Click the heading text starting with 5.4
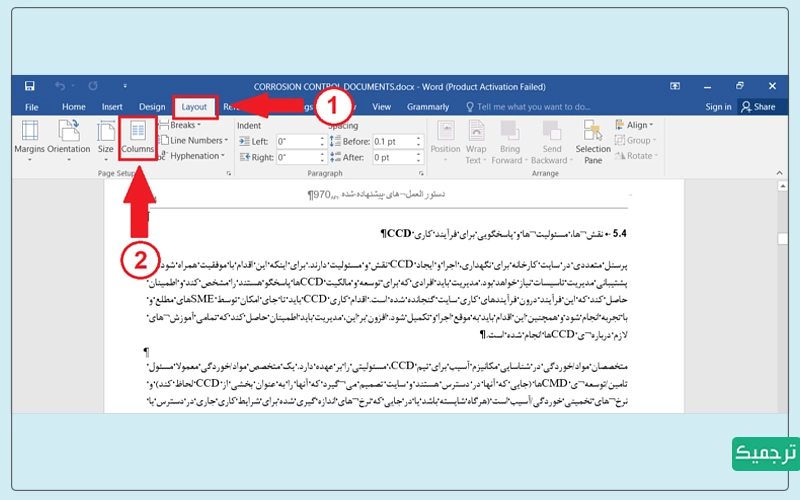Screen dimensions: 800x500 click(503, 234)
